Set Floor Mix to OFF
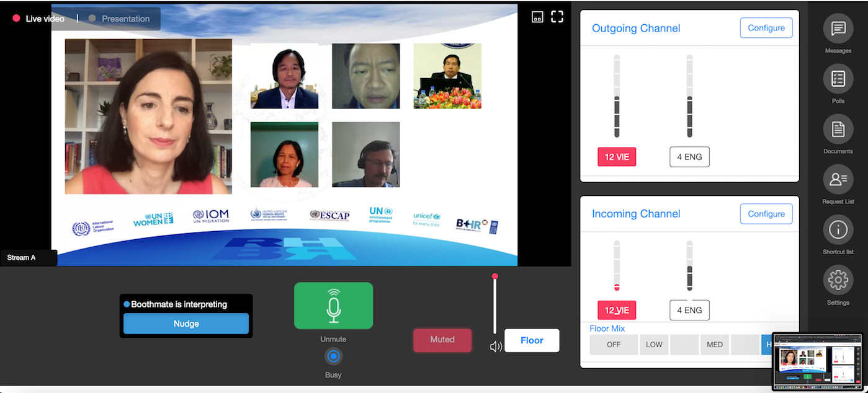Viewport: 868px width, 393px height. (613, 345)
